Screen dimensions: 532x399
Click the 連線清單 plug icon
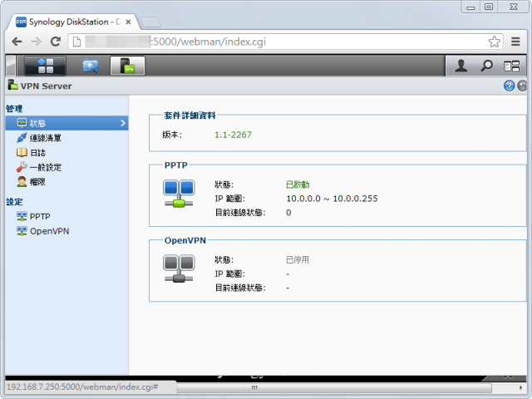(x=22, y=138)
